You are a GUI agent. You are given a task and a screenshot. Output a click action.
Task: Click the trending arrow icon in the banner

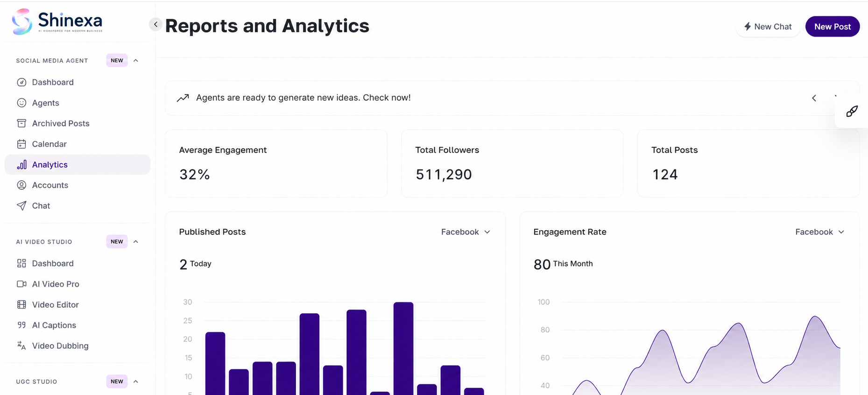183,98
